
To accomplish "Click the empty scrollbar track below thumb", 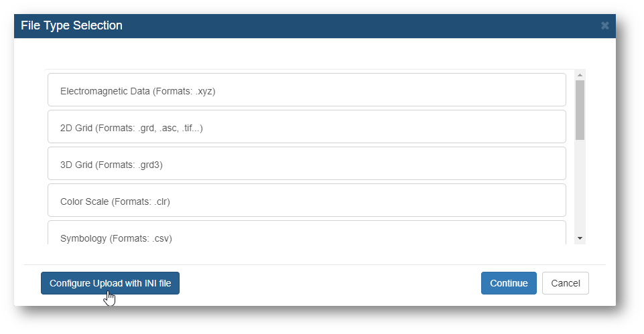I will pos(580,187).
